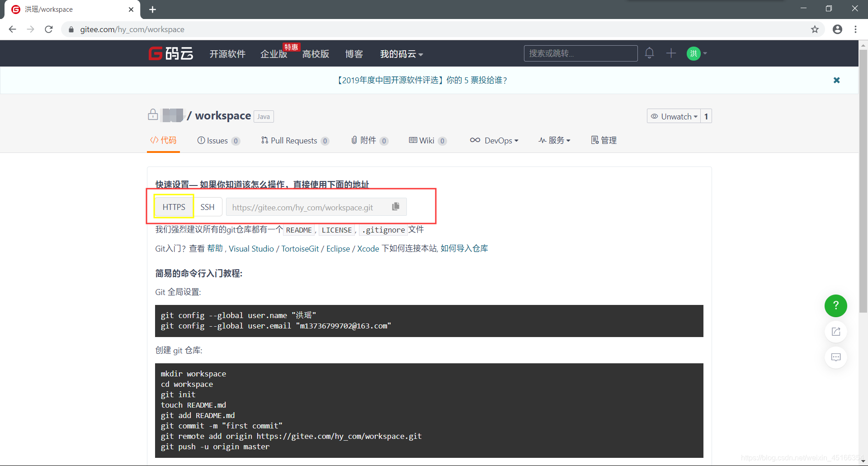Click the green help question-mark button
This screenshot has width=868, height=466.
click(835, 306)
